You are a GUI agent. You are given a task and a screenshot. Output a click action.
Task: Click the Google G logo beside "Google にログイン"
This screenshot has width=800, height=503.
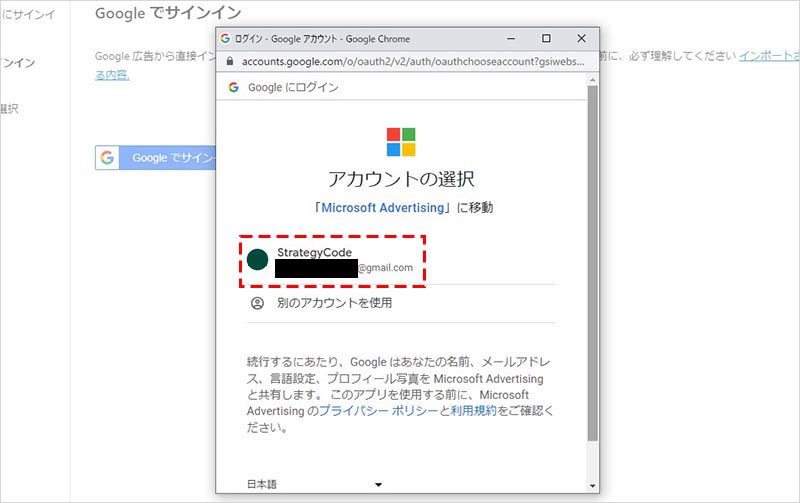pos(233,87)
